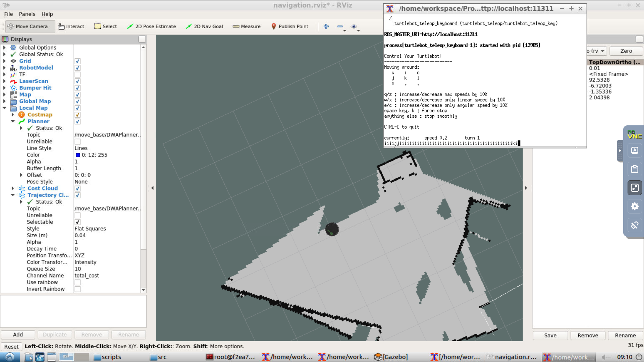
Task: Select the Select tool in the toolbar
Action: pos(105,26)
